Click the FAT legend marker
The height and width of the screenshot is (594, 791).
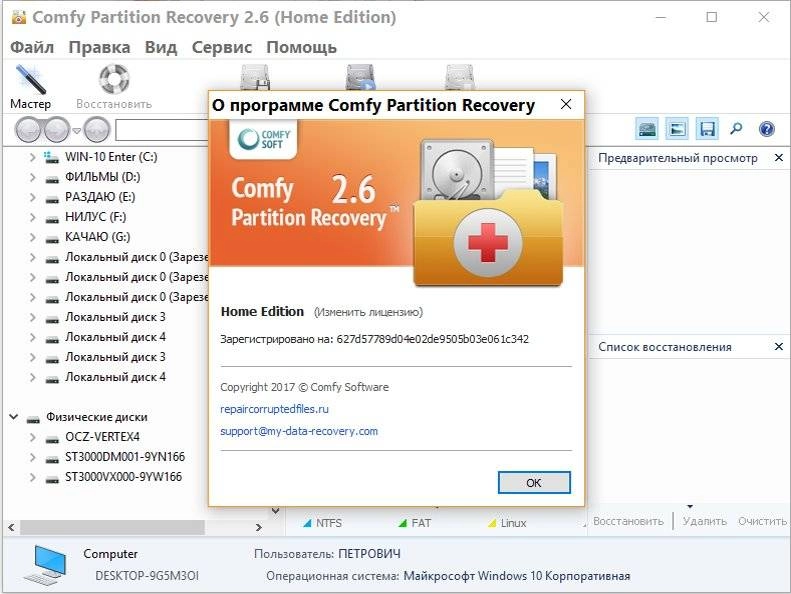click(403, 523)
